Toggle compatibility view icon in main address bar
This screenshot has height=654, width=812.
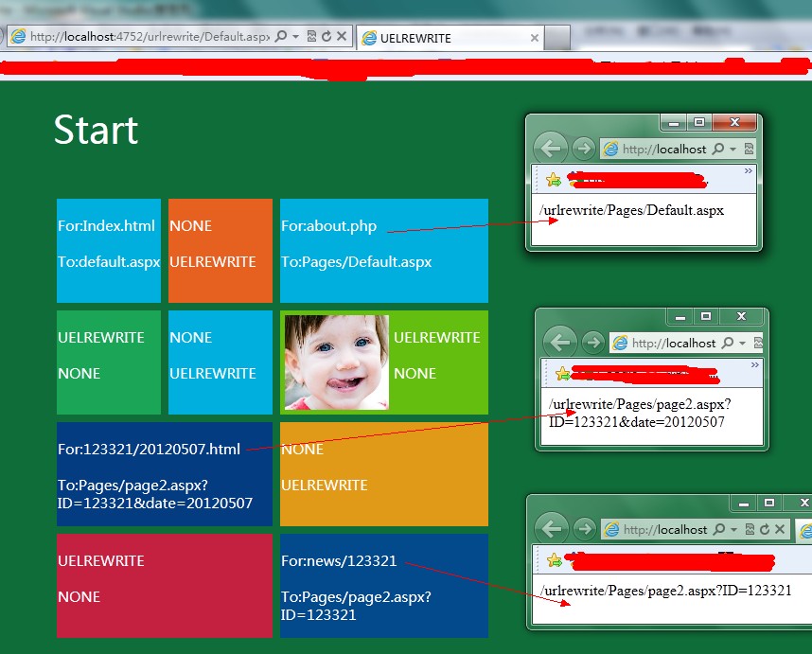click(311, 37)
